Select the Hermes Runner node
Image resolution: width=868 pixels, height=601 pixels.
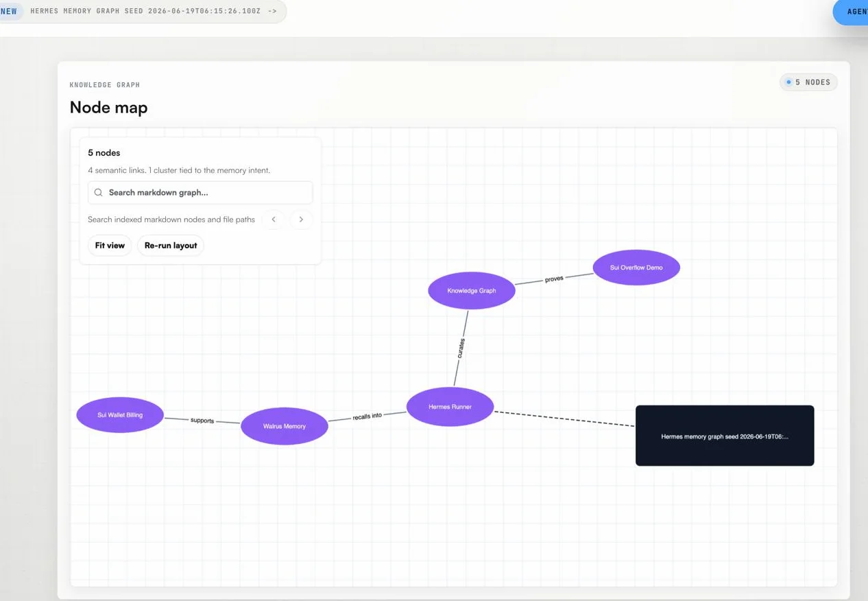click(x=450, y=407)
